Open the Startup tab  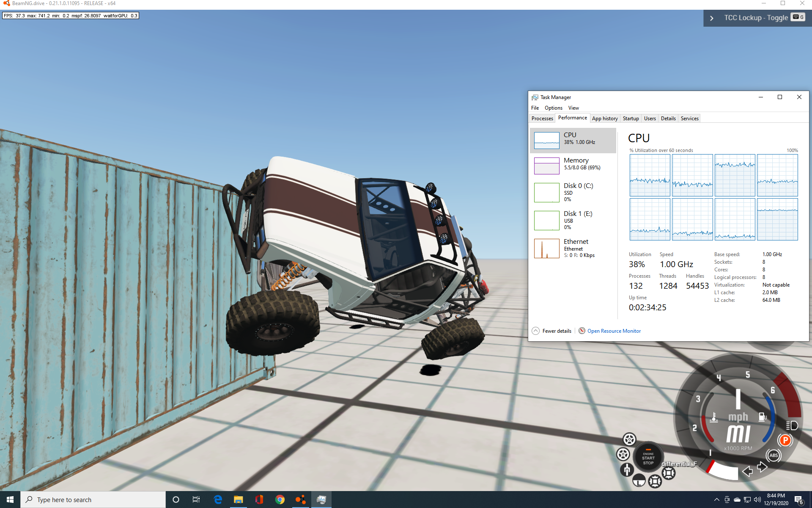[631, 119]
